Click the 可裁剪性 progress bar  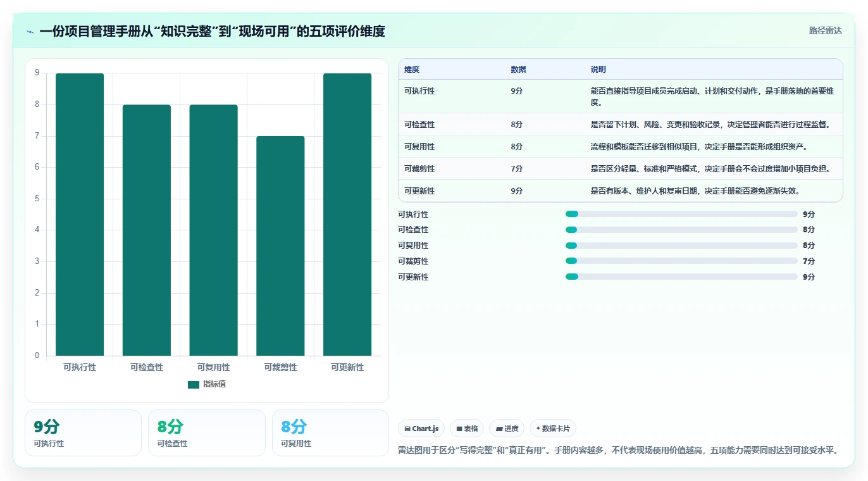click(681, 261)
